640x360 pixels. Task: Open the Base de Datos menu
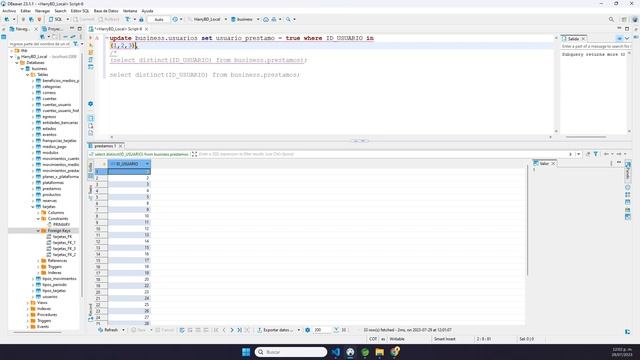pyautogui.click(x=106, y=11)
